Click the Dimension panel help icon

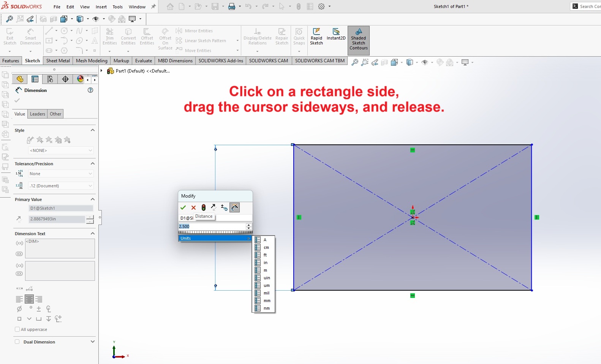pos(90,90)
